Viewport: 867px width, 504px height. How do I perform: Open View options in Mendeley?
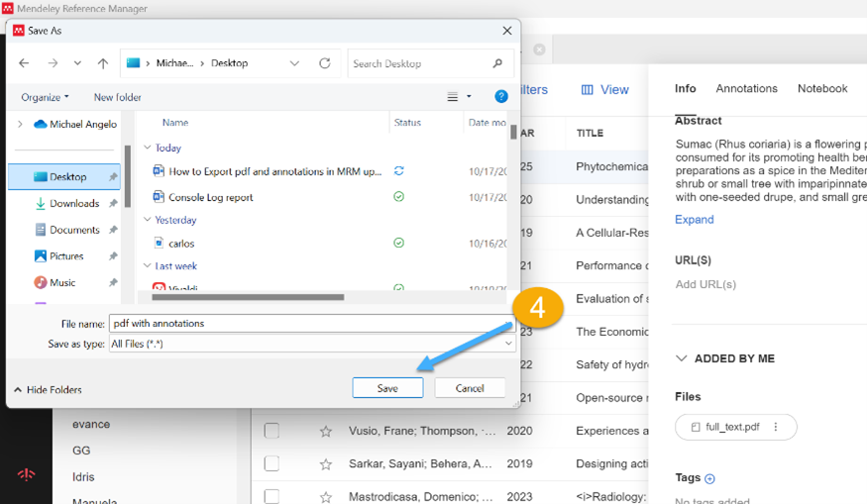(604, 89)
